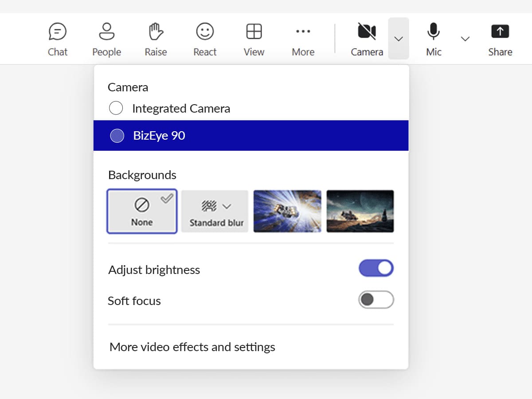The height and width of the screenshot is (399, 532).
Task: Collapse the Camera options dropdown arrow
Action: click(399, 39)
